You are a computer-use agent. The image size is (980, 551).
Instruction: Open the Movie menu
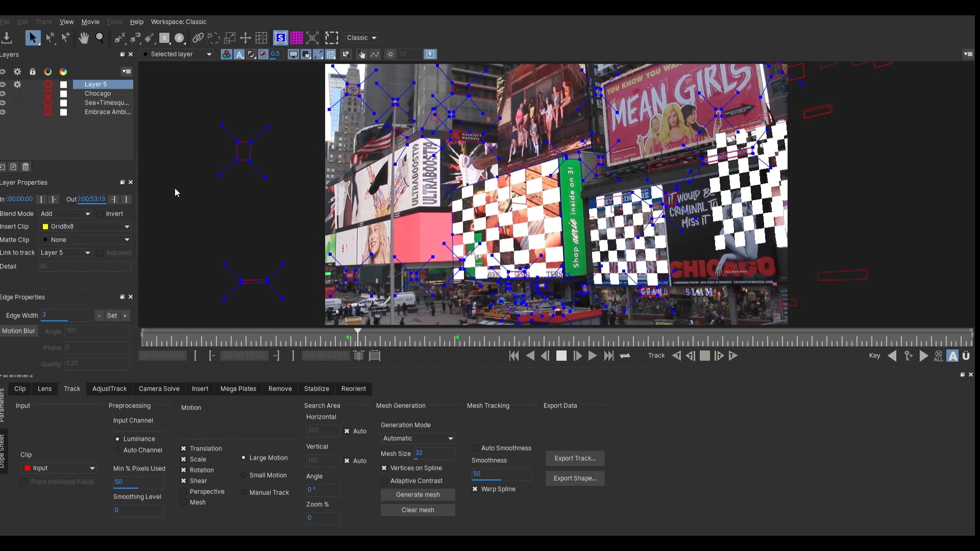90,22
